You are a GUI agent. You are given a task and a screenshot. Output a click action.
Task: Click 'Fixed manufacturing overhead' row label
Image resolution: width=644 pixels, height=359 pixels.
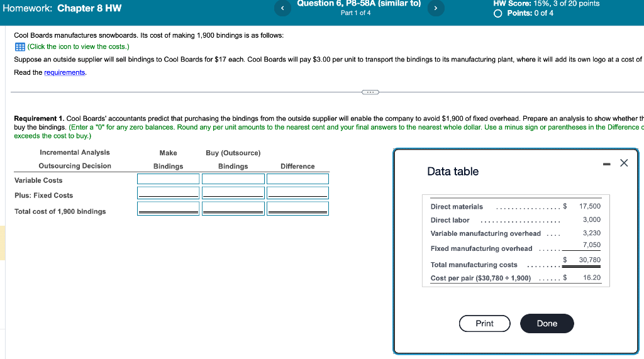(481, 248)
